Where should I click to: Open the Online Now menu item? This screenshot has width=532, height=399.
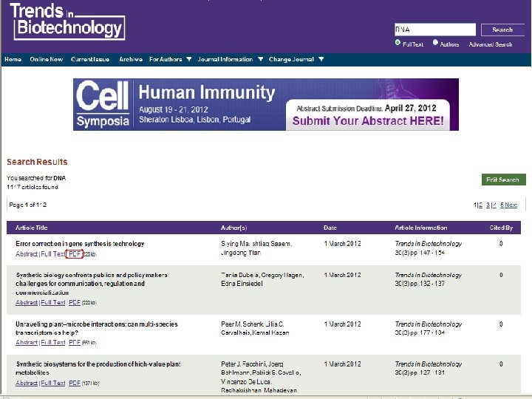(46, 59)
